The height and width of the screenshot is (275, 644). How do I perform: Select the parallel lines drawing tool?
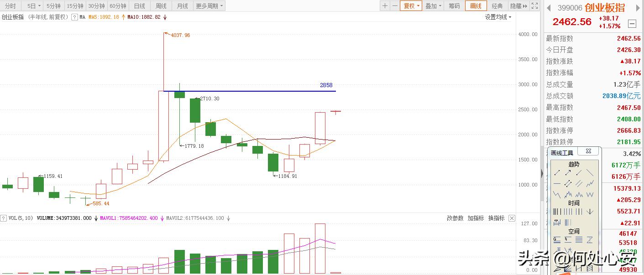click(579, 183)
